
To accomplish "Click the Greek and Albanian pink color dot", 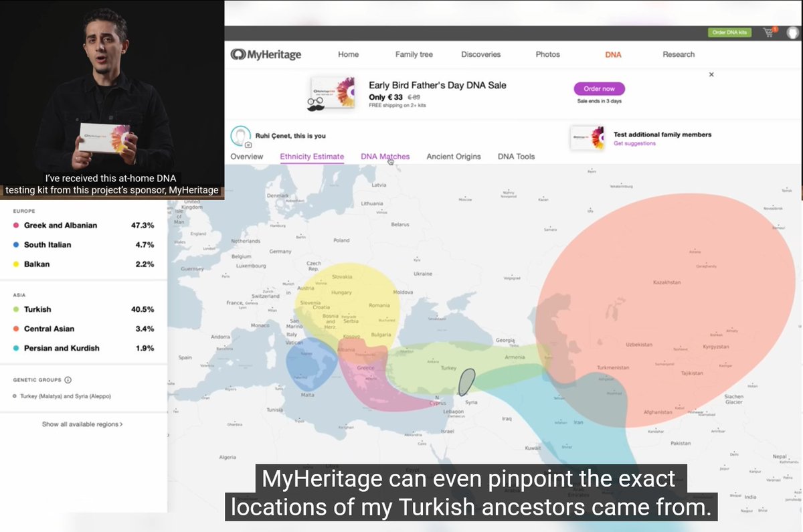I will [15, 226].
